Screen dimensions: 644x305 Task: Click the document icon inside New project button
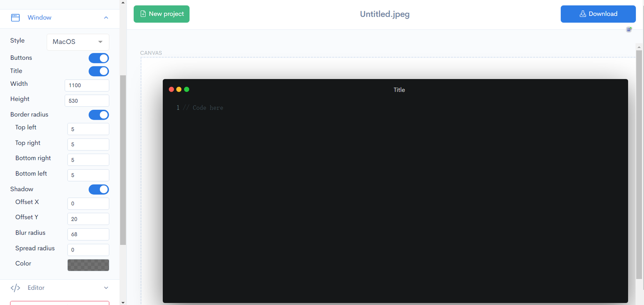tap(143, 14)
